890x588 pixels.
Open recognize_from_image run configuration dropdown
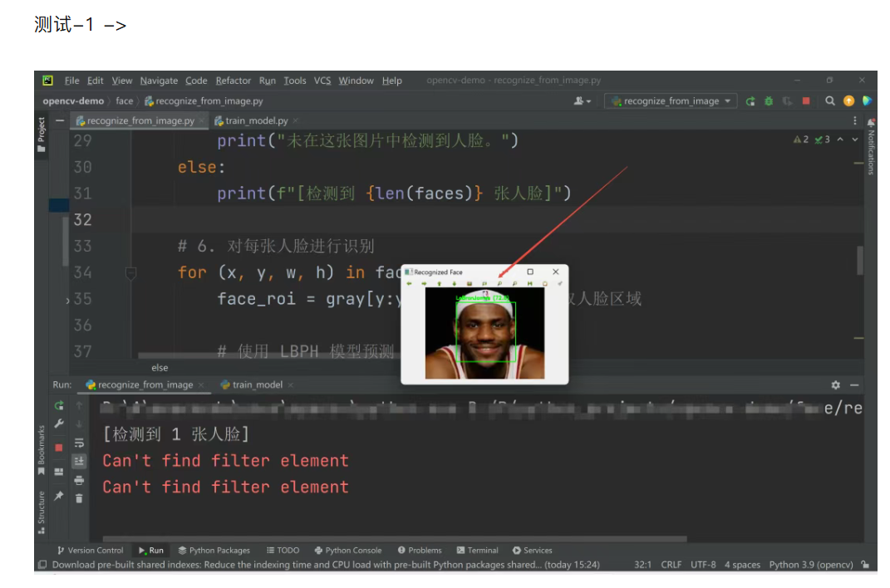pos(671,101)
